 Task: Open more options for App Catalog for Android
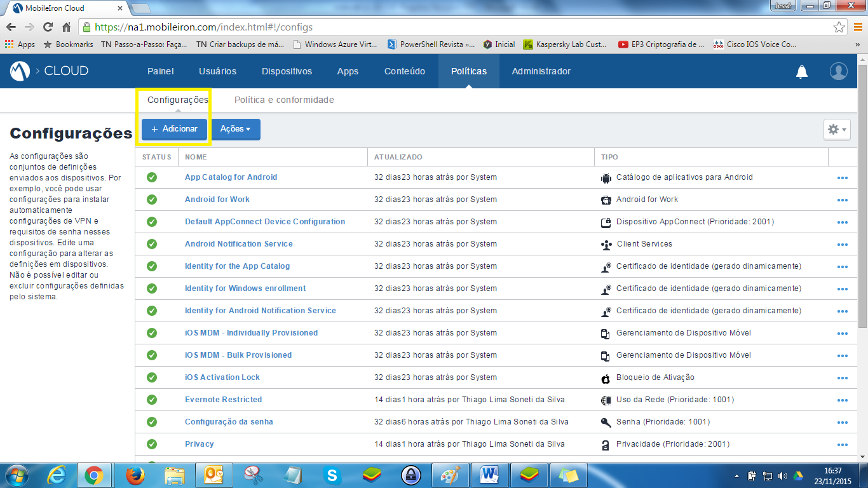coord(843,178)
